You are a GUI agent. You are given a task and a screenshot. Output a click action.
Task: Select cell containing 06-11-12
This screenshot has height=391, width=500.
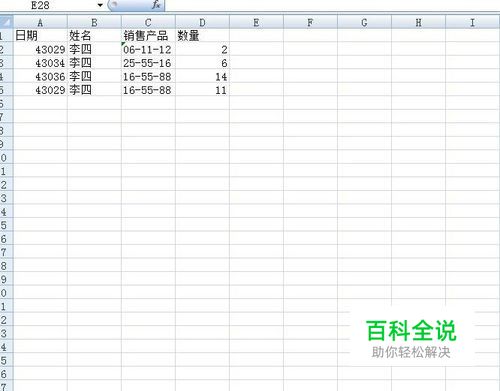point(148,49)
